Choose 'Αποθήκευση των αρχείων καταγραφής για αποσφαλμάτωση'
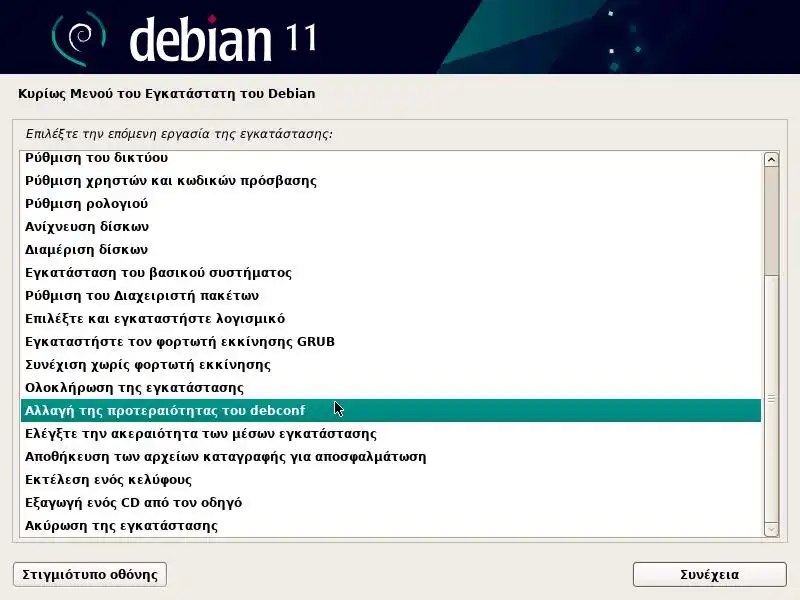This screenshot has width=800, height=600. (x=391, y=456)
